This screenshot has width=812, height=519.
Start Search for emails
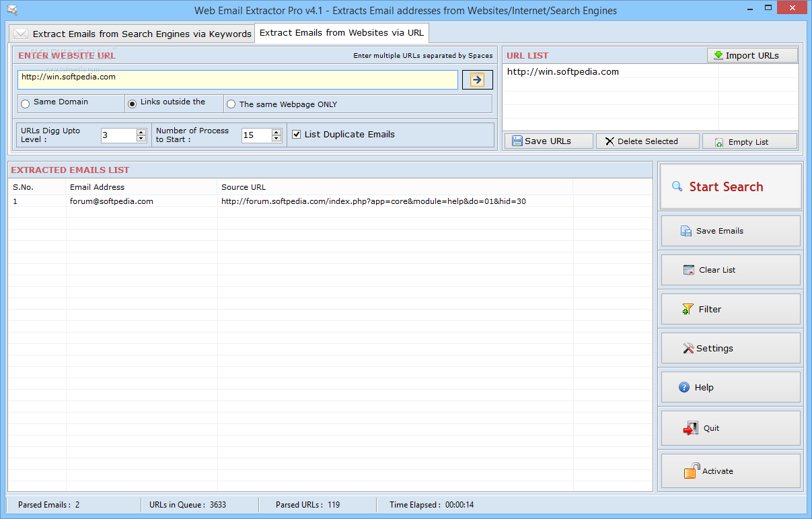[731, 186]
